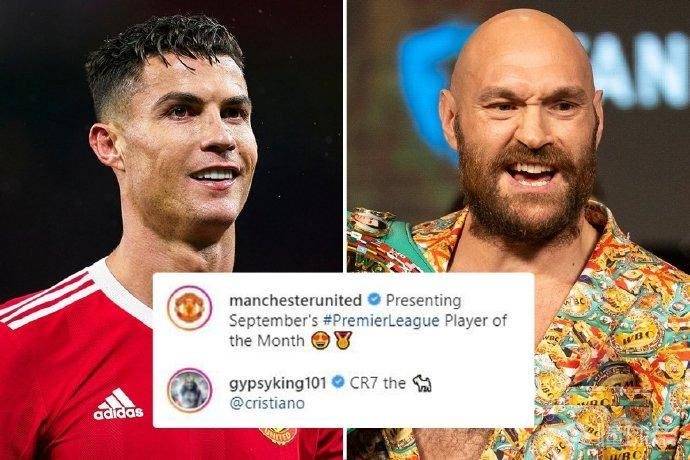Open the @cristiano mention

[267, 403]
